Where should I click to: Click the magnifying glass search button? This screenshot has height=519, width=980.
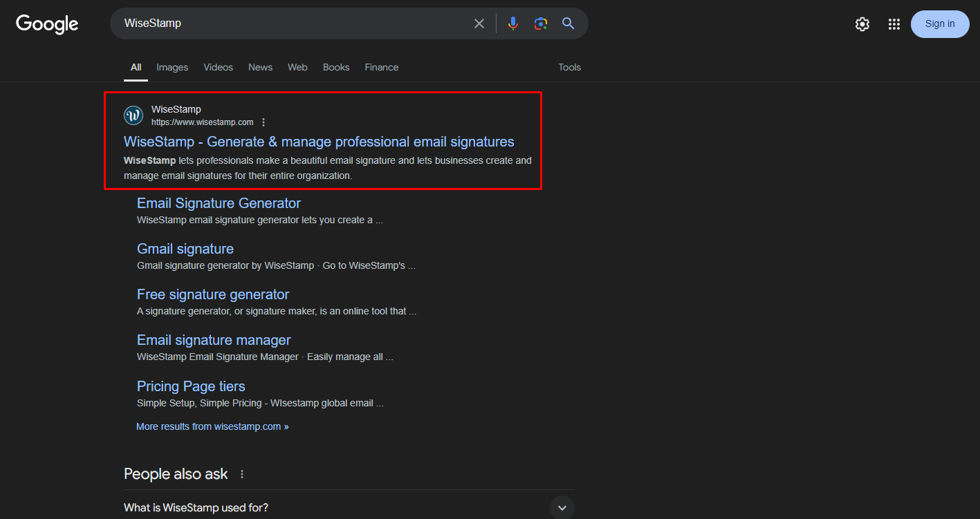pyautogui.click(x=568, y=23)
